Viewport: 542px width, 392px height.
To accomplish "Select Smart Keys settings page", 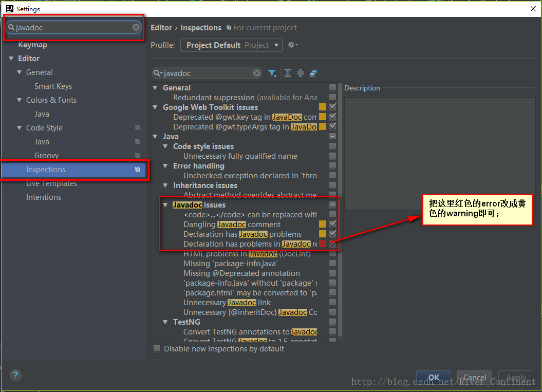I will 53,86.
